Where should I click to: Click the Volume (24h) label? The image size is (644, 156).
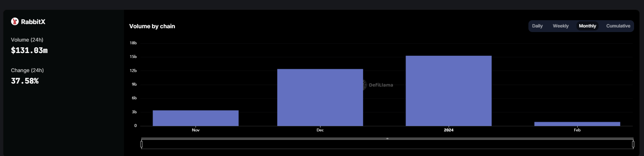[x=27, y=40]
